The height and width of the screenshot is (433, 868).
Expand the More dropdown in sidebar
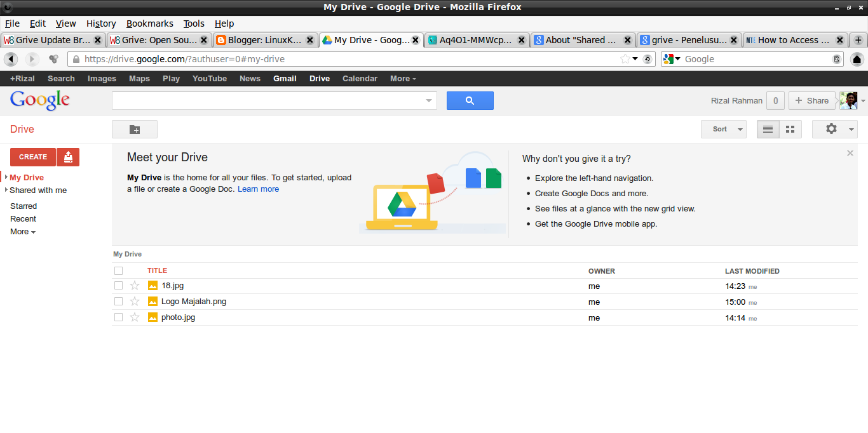(23, 232)
